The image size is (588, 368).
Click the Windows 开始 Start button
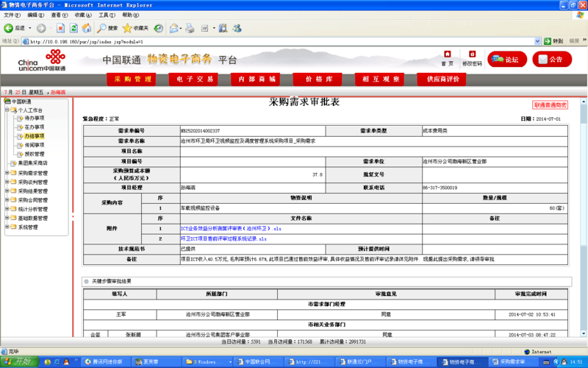point(20,362)
